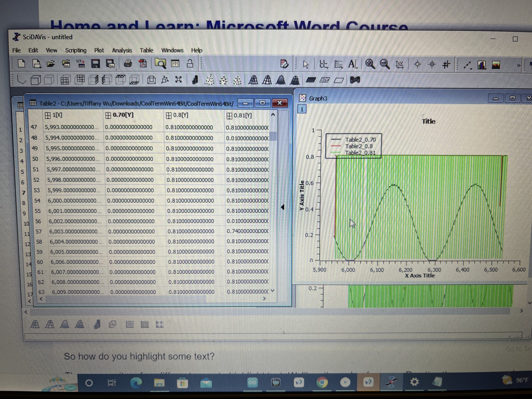Open the View menu

tap(52, 50)
